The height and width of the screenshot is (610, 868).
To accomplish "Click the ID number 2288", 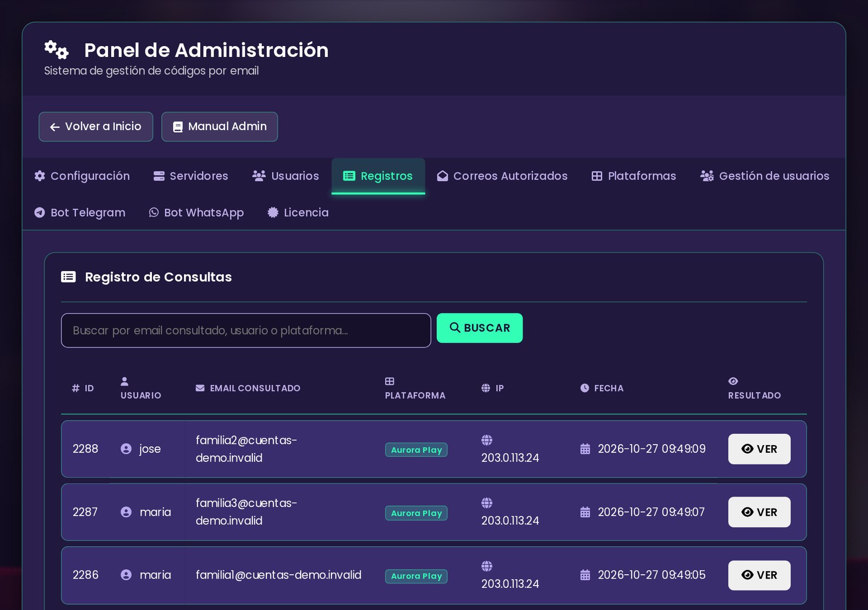I will tap(85, 449).
